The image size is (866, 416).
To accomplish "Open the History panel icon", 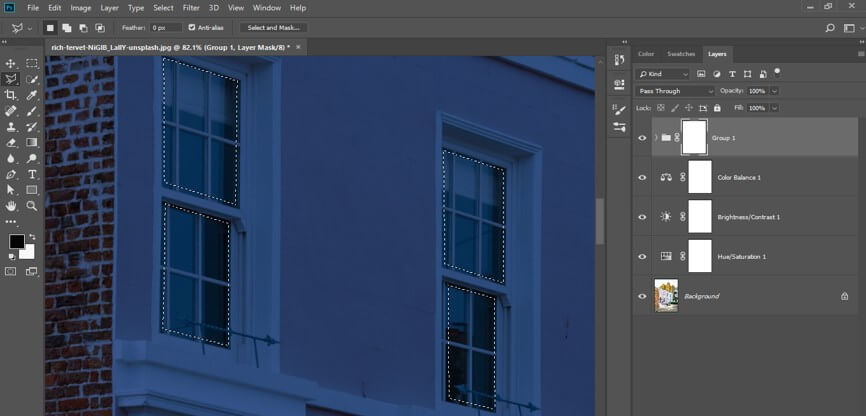I will [x=619, y=60].
